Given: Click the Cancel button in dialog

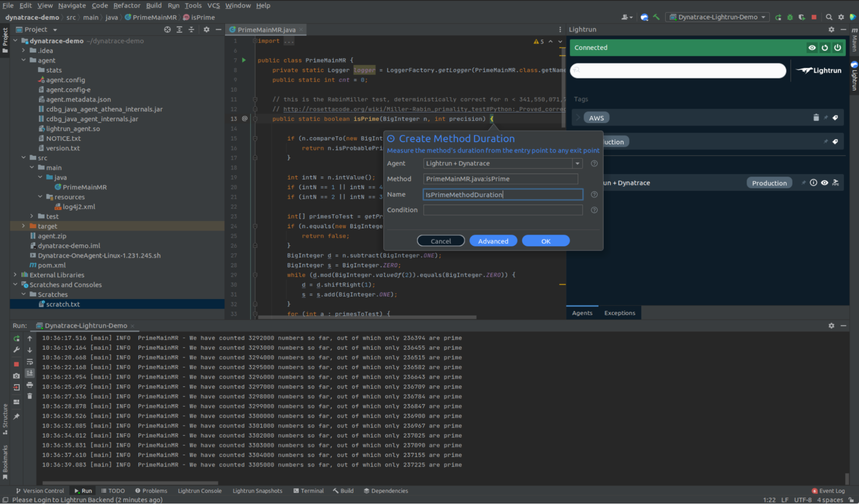Looking at the screenshot, I should tap(440, 241).
